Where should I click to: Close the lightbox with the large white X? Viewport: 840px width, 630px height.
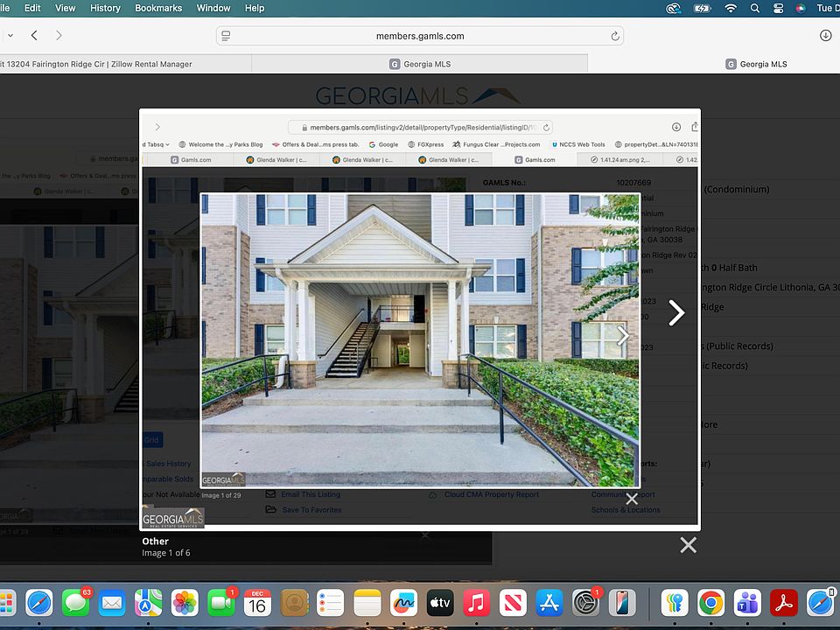click(688, 545)
